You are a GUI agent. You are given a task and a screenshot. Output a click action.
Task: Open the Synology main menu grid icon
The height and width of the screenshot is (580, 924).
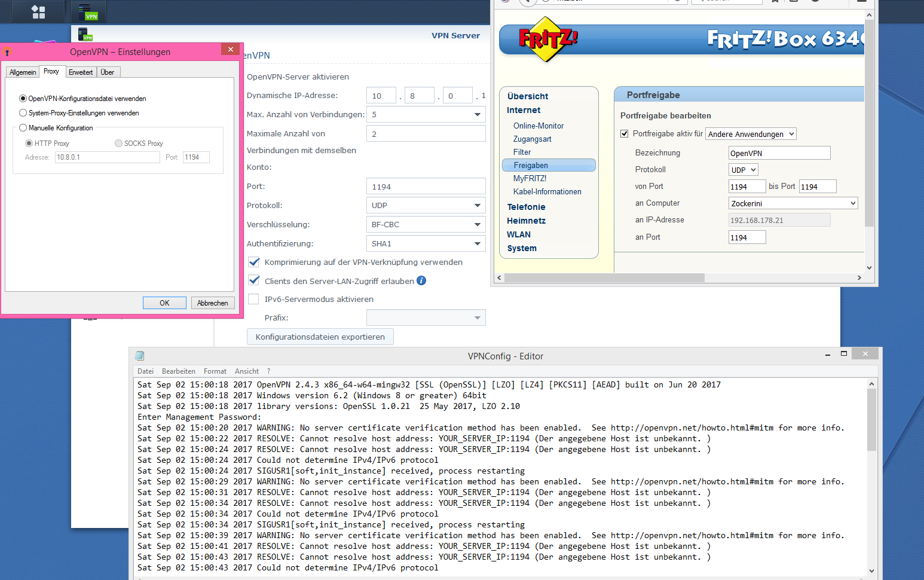(x=38, y=12)
